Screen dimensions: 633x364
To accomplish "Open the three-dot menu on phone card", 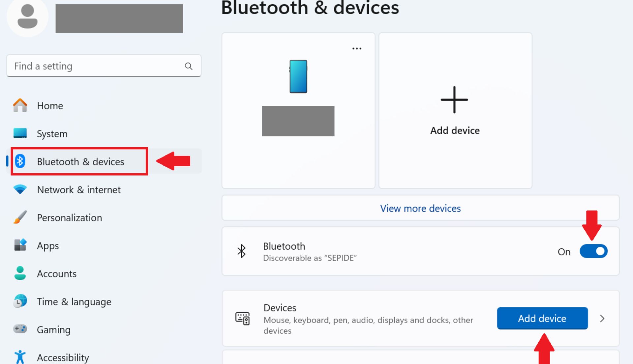I will point(357,48).
